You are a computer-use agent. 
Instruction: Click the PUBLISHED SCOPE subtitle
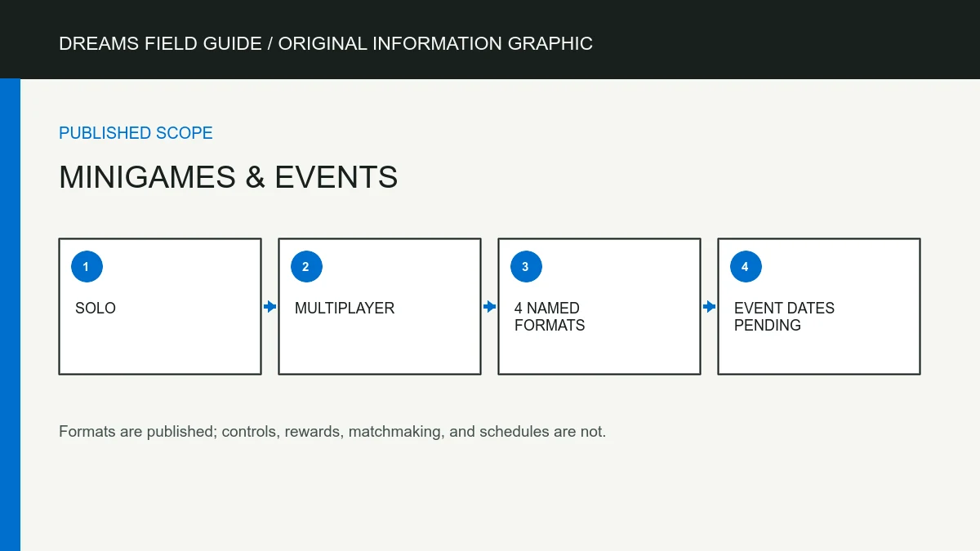tap(136, 133)
